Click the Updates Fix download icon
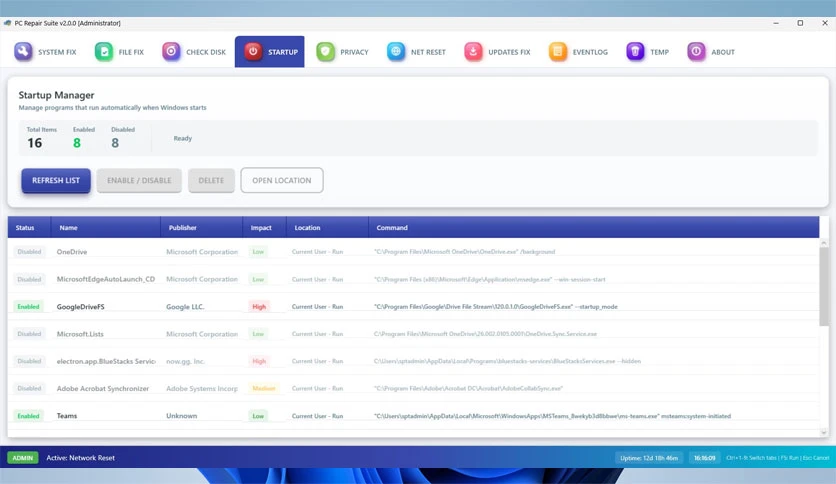 pyautogui.click(x=473, y=52)
